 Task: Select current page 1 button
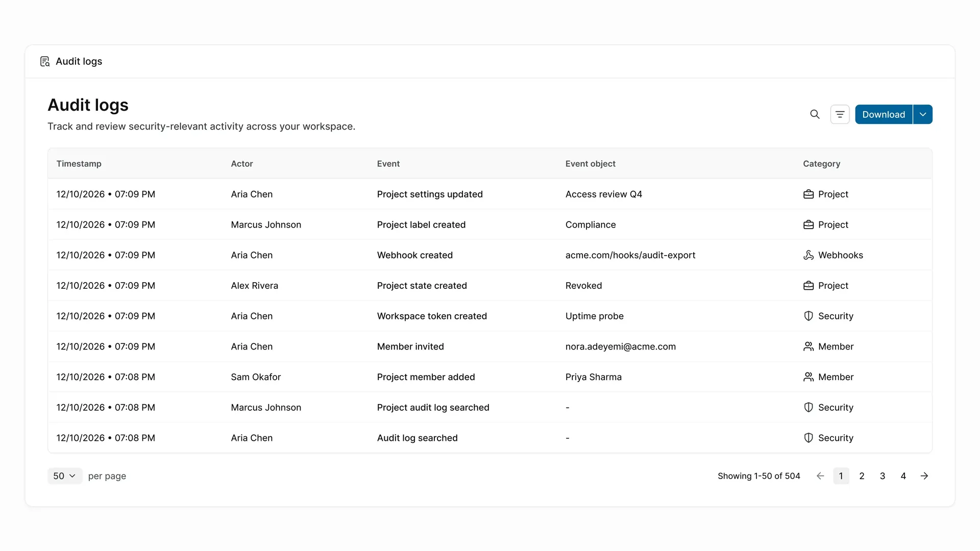pos(841,476)
